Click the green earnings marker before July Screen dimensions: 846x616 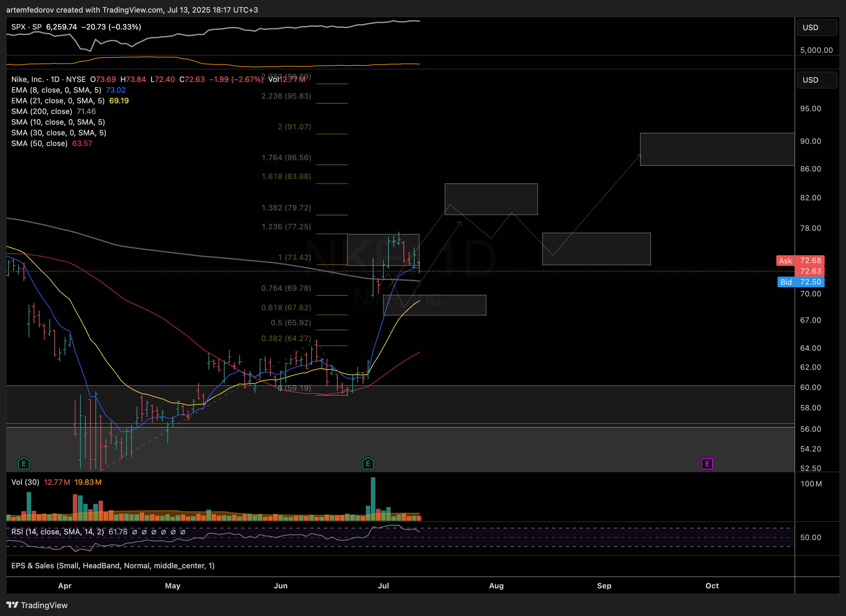click(368, 463)
